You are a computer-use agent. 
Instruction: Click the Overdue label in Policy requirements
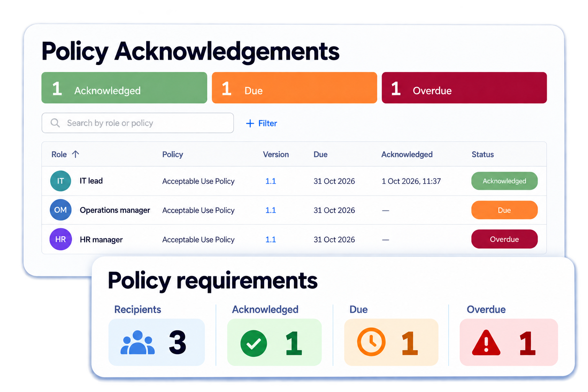click(x=486, y=309)
